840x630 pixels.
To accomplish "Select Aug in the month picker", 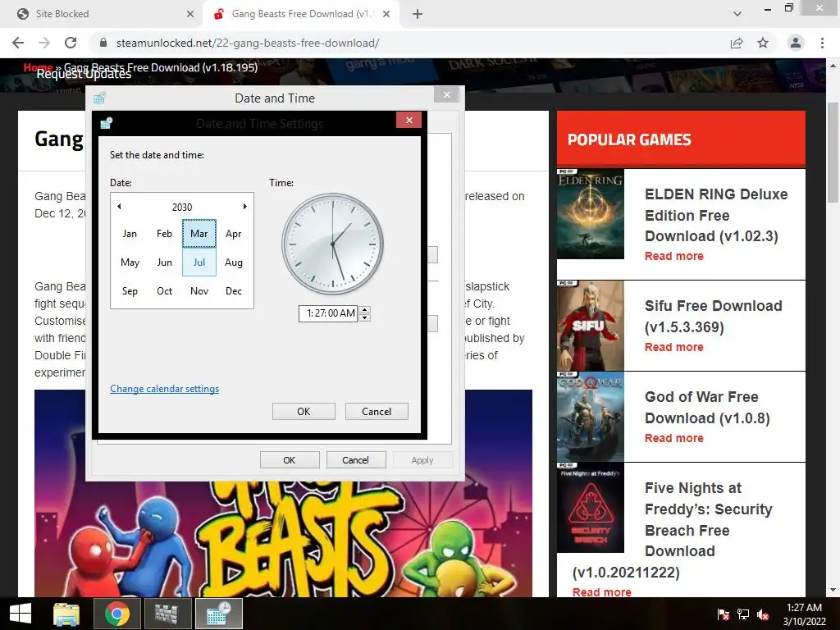I will click(234, 262).
